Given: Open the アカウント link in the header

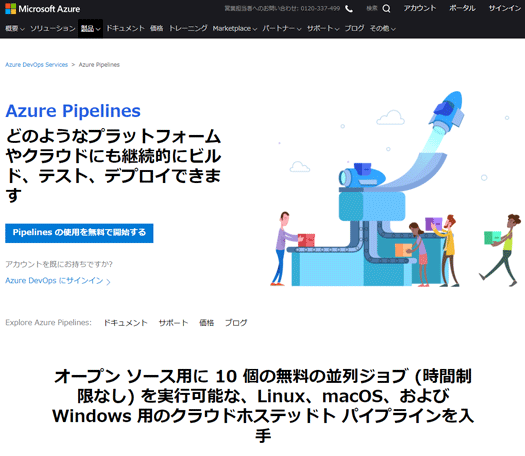Looking at the screenshot, I should pos(420,8).
